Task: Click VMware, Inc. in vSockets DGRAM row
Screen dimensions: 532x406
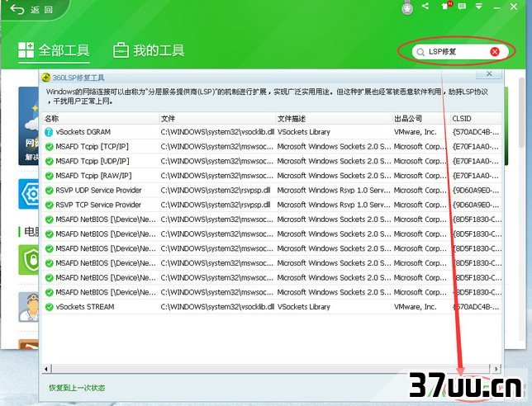Action: (x=415, y=132)
